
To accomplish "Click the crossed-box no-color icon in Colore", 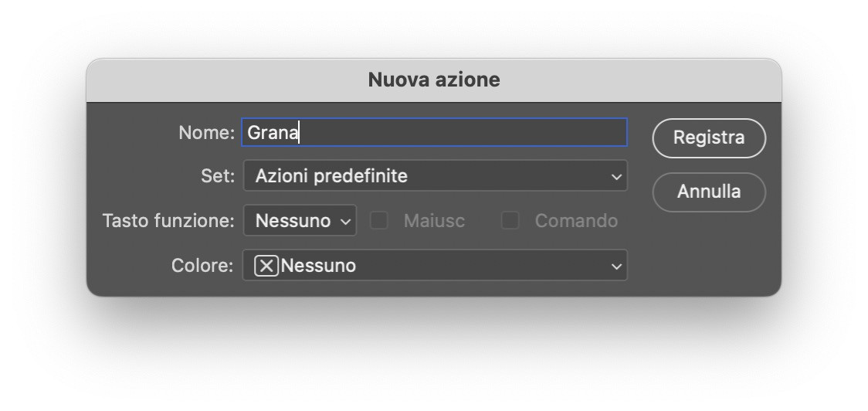I will (266, 266).
